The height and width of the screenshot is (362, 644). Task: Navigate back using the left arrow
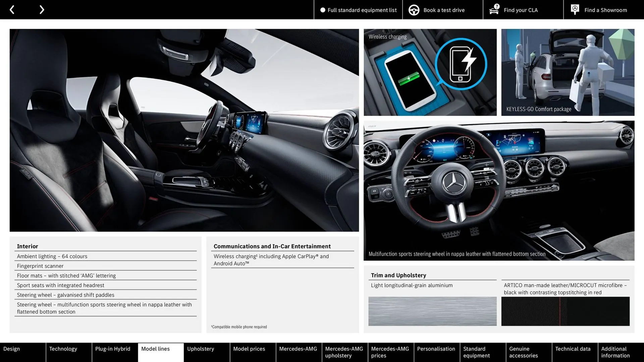(x=12, y=9)
